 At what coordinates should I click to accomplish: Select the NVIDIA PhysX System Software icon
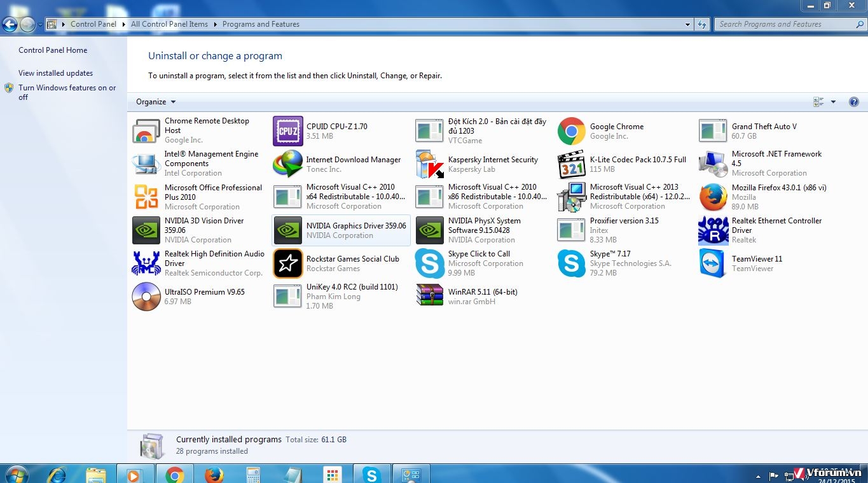[430, 230]
